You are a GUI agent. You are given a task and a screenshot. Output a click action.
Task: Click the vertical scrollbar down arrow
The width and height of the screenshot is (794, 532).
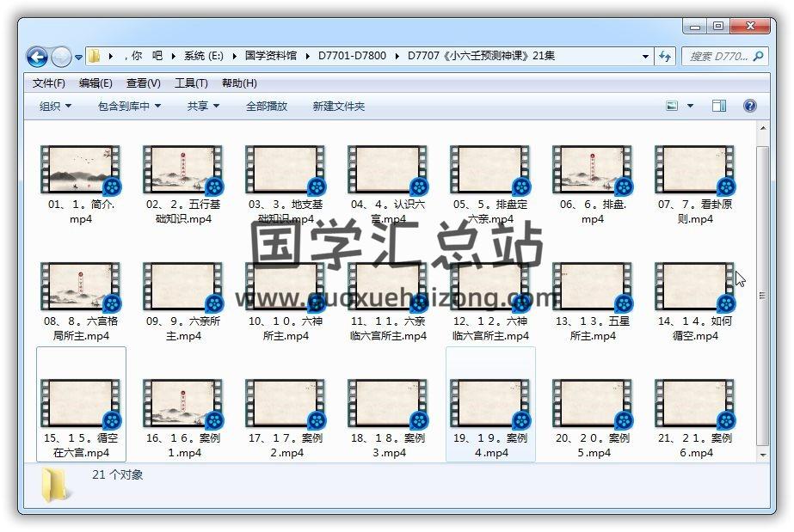coord(762,455)
